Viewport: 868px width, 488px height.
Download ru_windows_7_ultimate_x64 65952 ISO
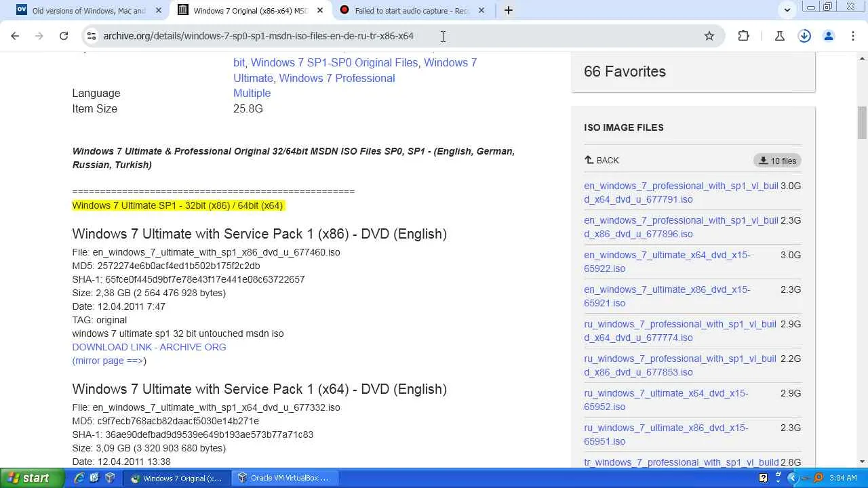coord(666,400)
